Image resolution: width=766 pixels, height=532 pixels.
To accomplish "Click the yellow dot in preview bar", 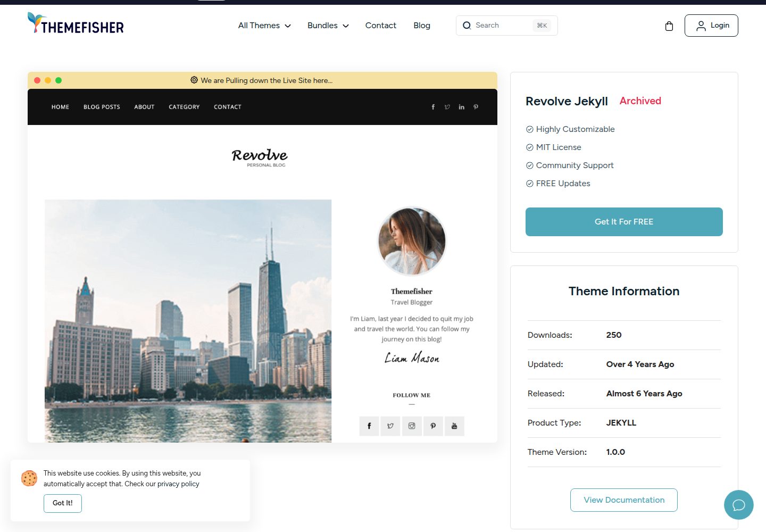I will [x=48, y=80].
